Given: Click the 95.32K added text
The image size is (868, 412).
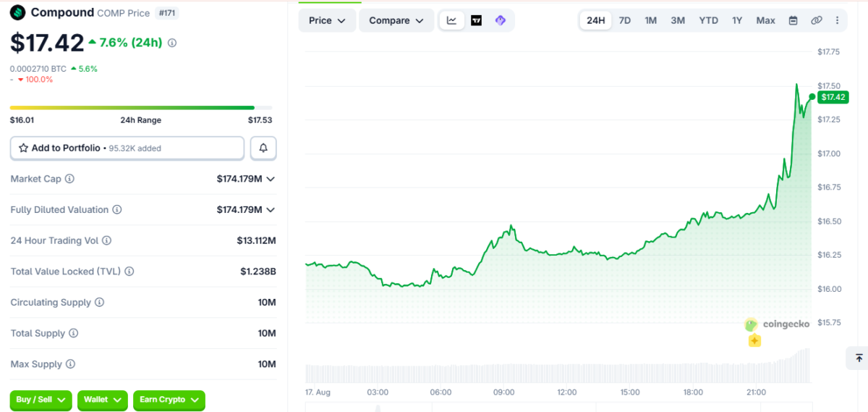Looking at the screenshot, I should tap(135, 148).
